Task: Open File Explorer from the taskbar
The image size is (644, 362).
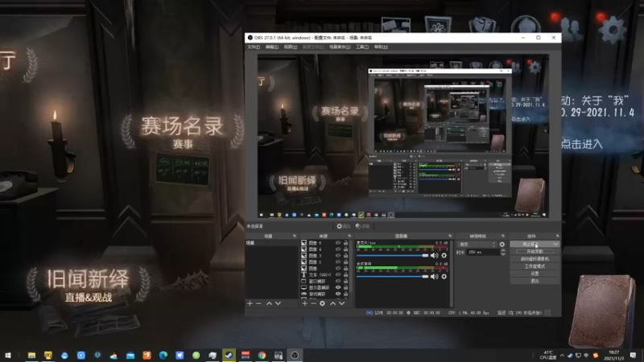Action: point(31,355)
